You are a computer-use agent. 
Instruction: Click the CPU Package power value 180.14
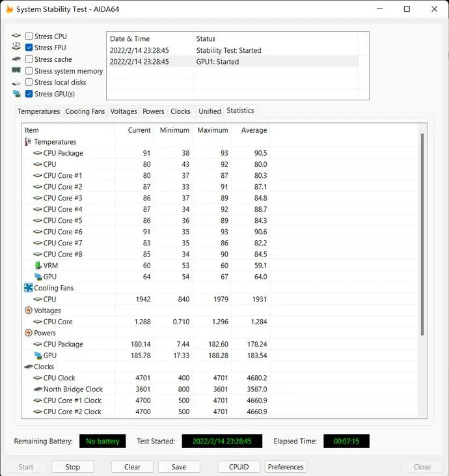(141, 344)
